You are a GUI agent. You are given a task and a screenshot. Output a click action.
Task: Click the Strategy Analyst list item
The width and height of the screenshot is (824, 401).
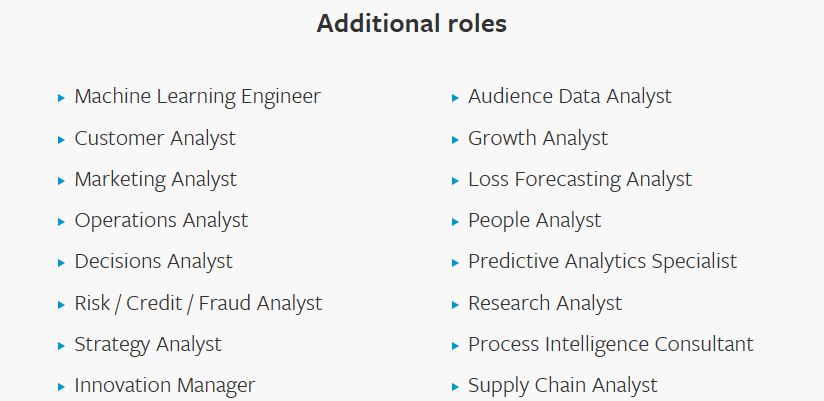[148, 345]
